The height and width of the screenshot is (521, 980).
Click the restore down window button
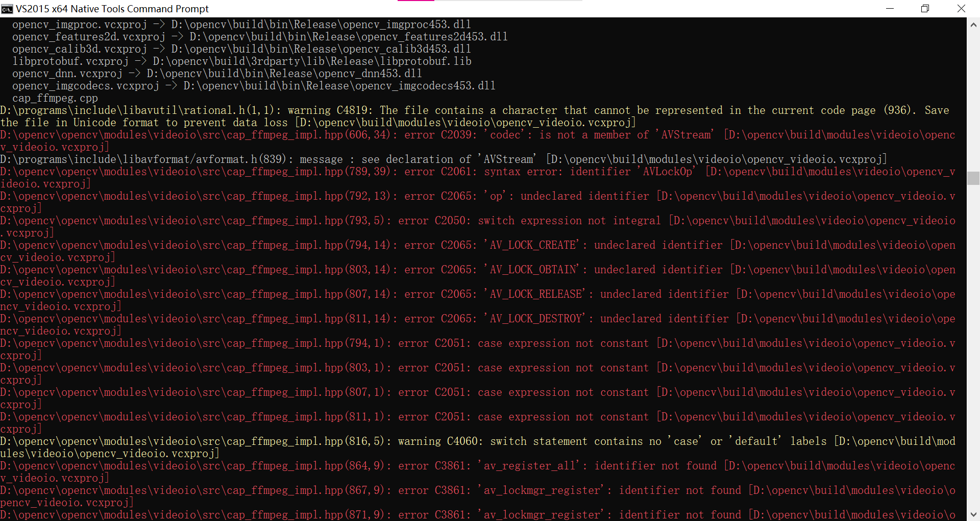[x=925, y=9]
